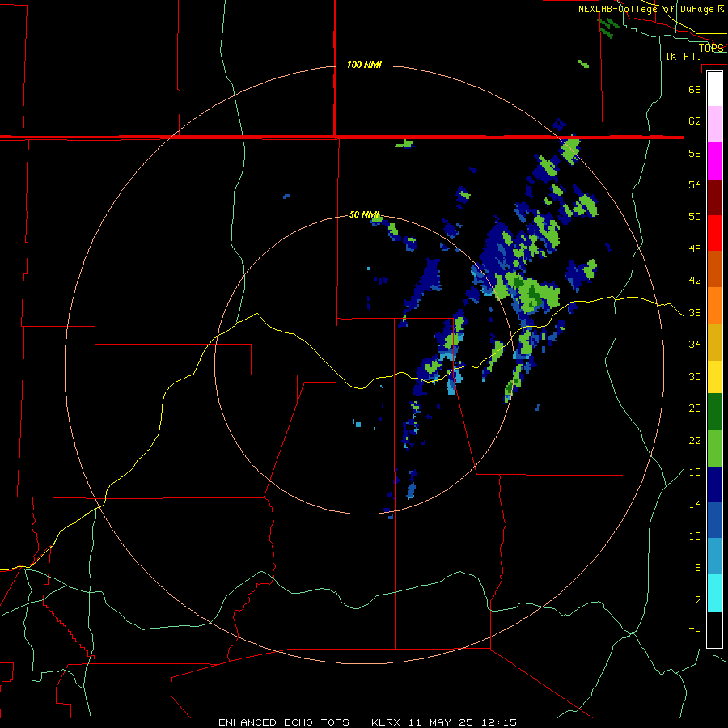
Task: Click the light blue legend swatch
Action: [x=714, y=557]
